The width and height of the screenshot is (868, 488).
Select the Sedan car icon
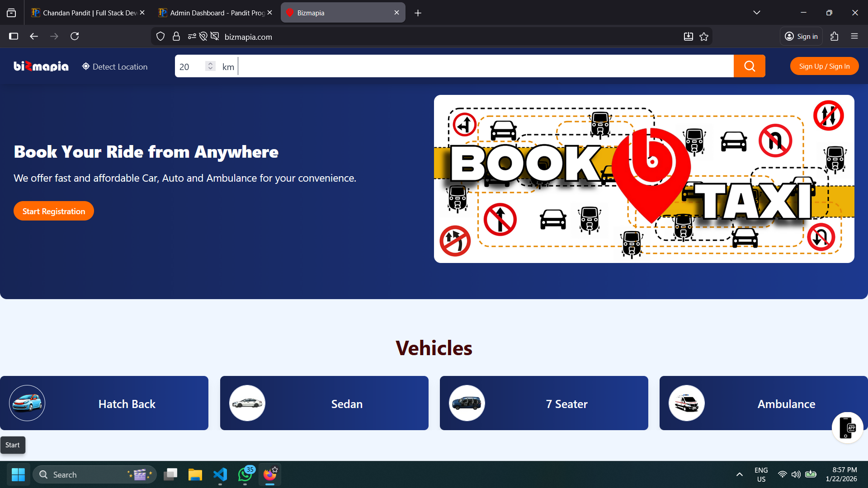247,403
